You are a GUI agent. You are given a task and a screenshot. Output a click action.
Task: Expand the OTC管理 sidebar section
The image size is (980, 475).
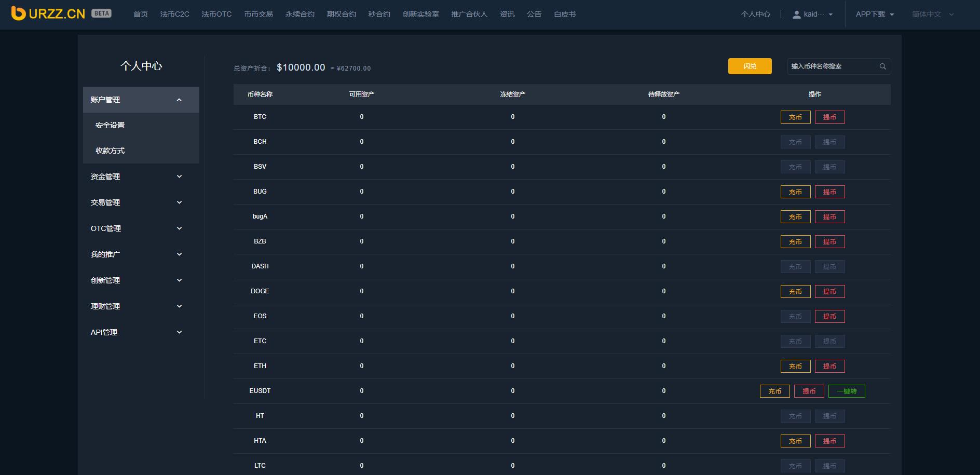point(179,228)
